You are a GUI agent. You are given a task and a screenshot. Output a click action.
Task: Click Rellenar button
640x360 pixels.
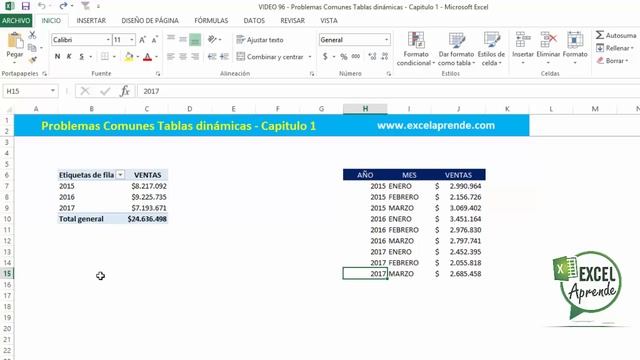pyautogui.click(x=615, y=48)
